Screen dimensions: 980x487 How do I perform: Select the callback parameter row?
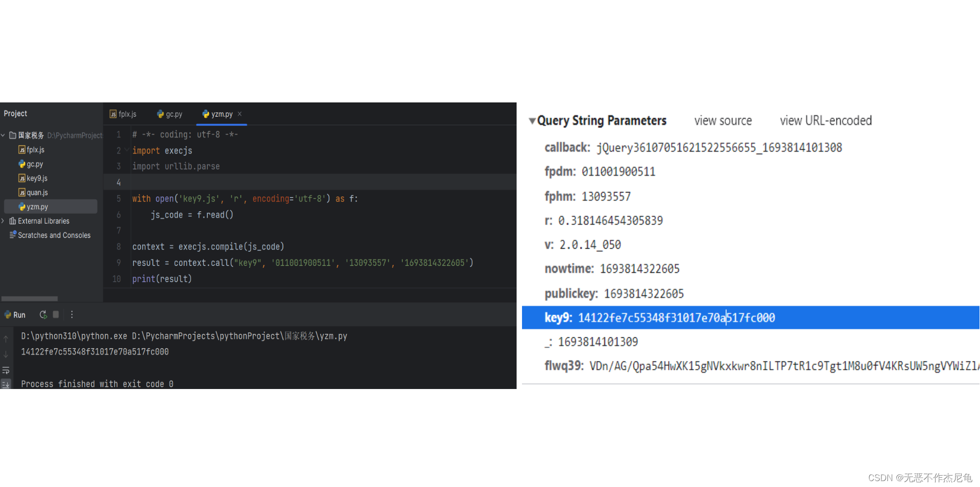point(693,148)
